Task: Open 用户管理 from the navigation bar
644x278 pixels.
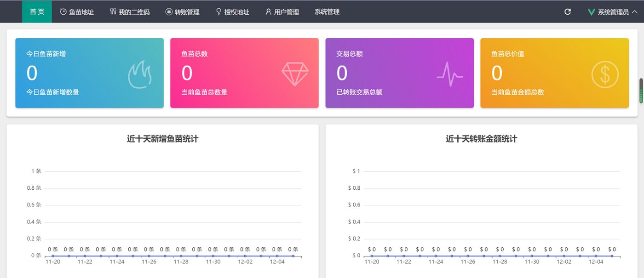Action: 282,12
